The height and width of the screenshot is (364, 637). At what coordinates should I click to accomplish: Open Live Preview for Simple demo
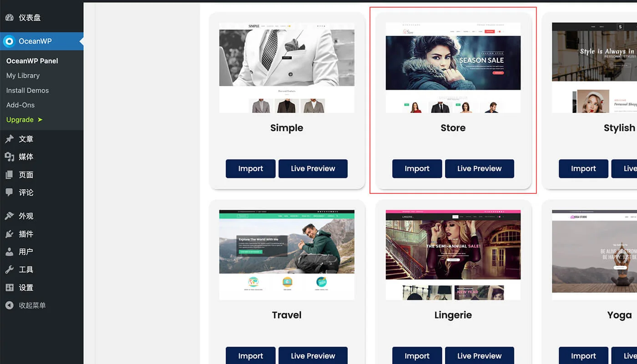[313, 169]
